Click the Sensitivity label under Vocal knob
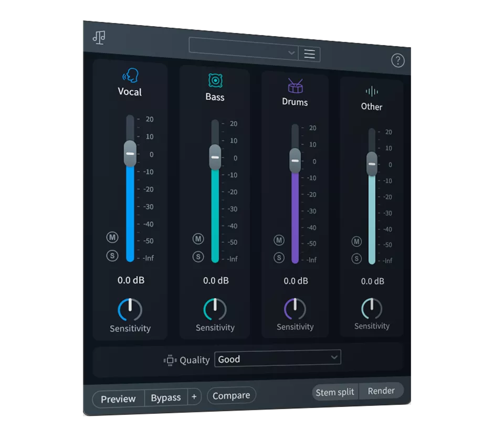 click(130, 329)
